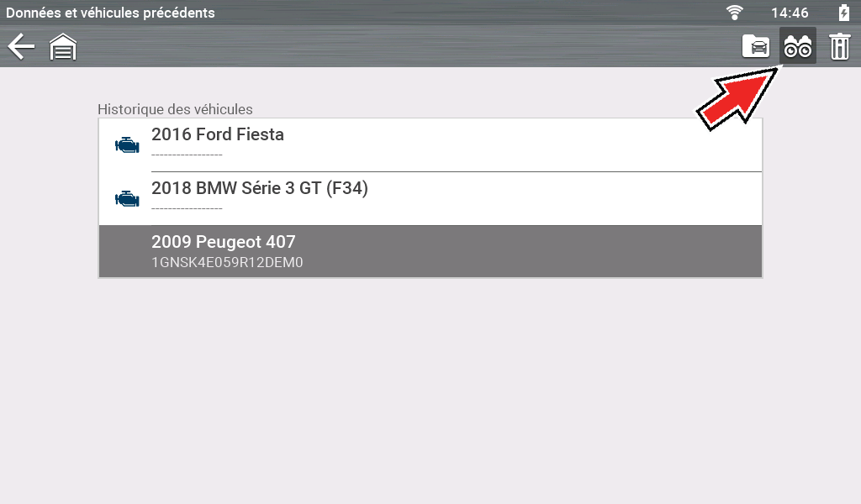
Task: Click the VIN 1GNSK4E059R12DEM0 text
Action: [x=227, y=262]
